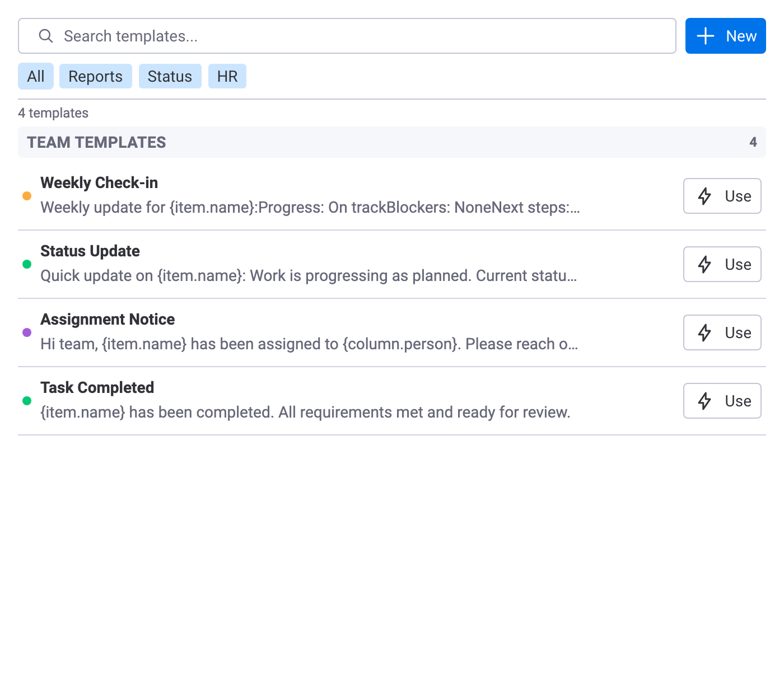Click the green dot beside Status Update
The width and height of the screenshot is (784, 684).
point(26,264)
